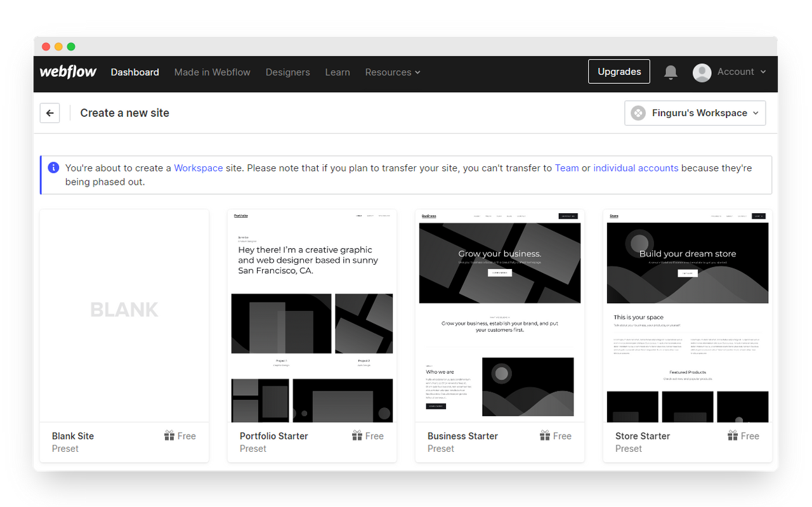Select the Business Starter preview thumbnail

click(500, 316)
